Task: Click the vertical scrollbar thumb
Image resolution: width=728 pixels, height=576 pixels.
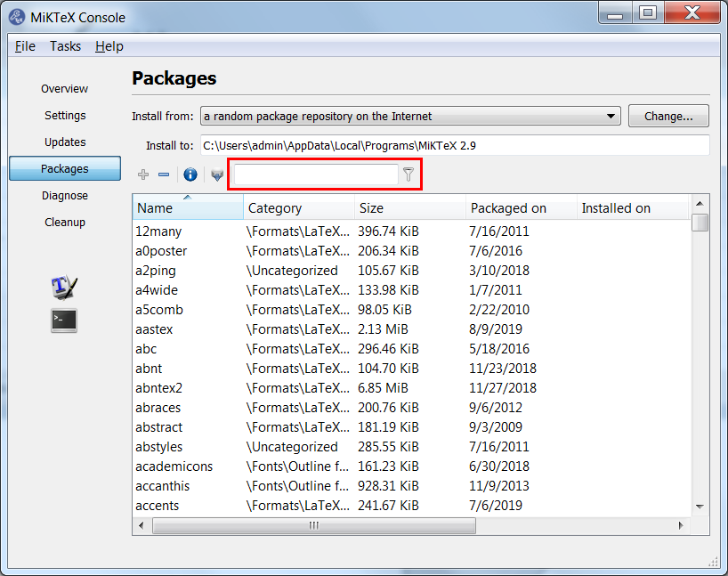Action: point(700,223)
